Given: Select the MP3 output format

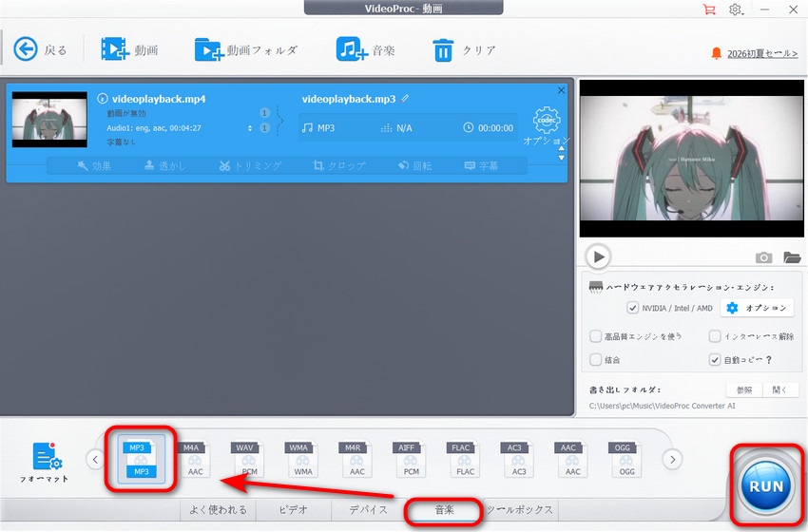Looking at the screenshot, I should click(141, 458).
